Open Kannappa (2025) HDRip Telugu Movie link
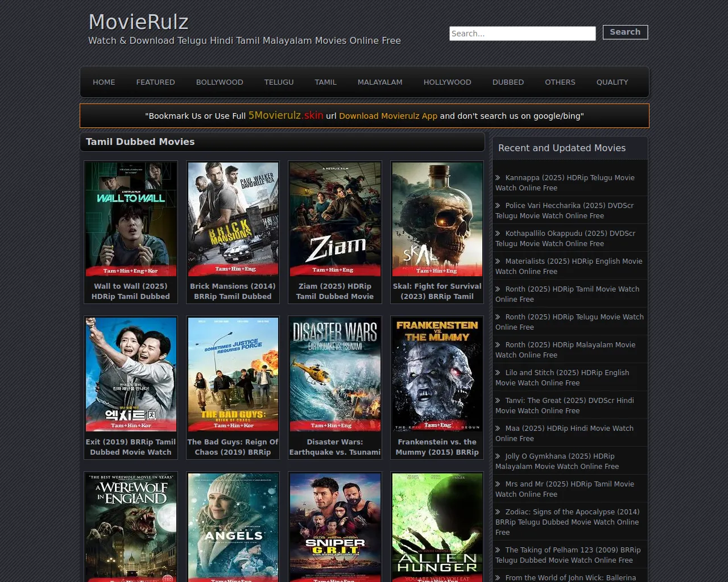 (x=565, y=182)
